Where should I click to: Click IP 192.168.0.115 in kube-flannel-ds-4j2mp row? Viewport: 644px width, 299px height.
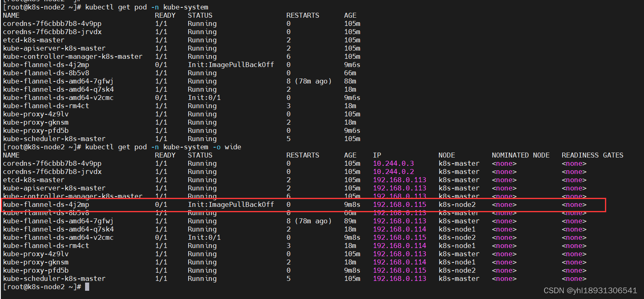[399, 204]
